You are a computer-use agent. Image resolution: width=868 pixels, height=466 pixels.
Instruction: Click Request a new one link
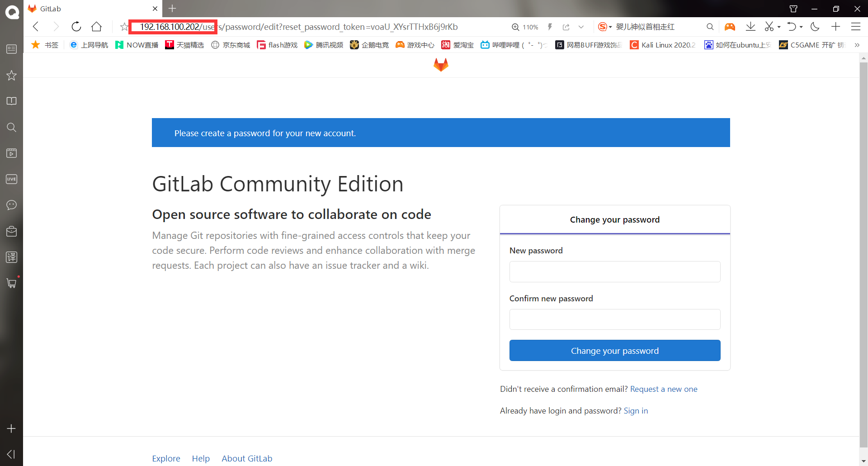pyautogui.click(x=664, y=389)
